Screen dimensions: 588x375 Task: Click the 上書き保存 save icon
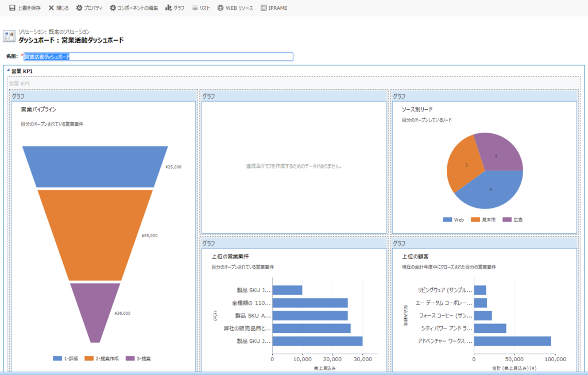pos(12,8)
